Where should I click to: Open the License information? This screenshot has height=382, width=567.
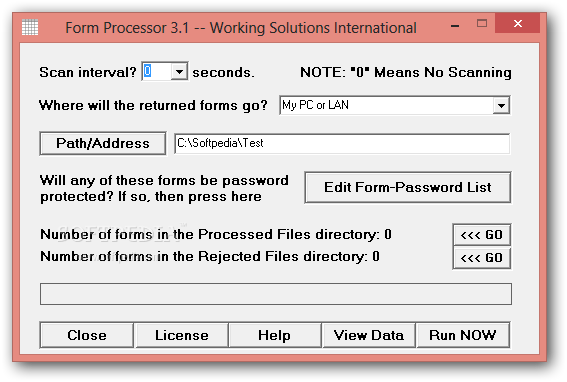(x=182, y=335)
